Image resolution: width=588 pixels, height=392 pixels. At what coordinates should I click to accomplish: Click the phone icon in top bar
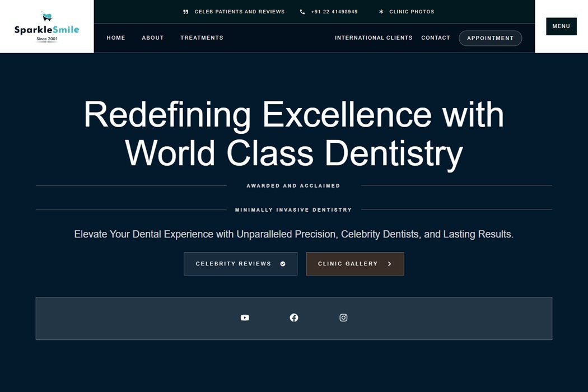click(302, 12)
